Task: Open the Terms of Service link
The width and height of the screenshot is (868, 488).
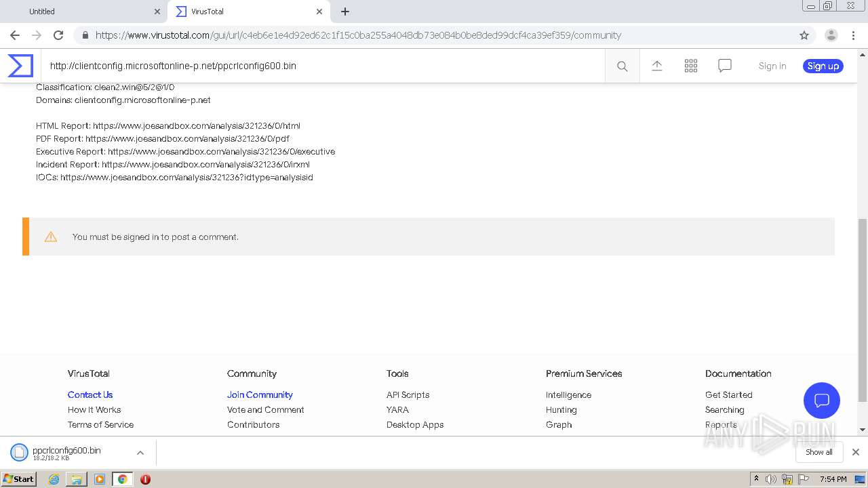Action: coord(100,424)
